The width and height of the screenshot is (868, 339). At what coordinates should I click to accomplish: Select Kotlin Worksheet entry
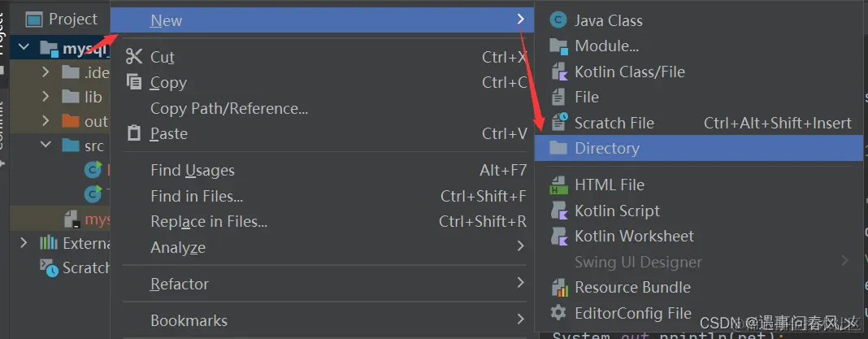[x=699, y=236]
